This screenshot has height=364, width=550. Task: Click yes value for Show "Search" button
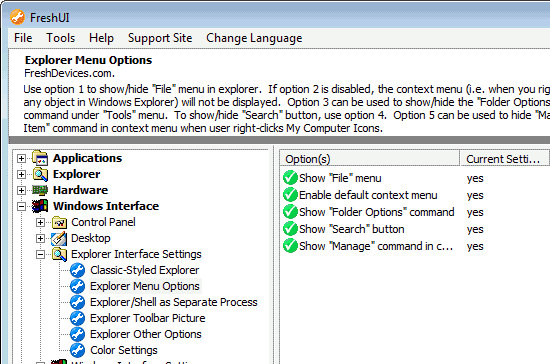[x=475, y=229]
